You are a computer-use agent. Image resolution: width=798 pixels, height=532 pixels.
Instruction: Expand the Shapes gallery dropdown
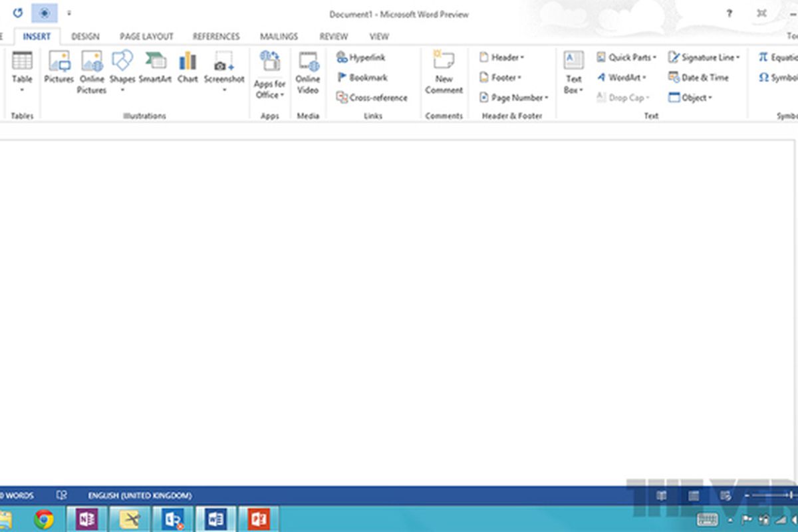(122, 89)
